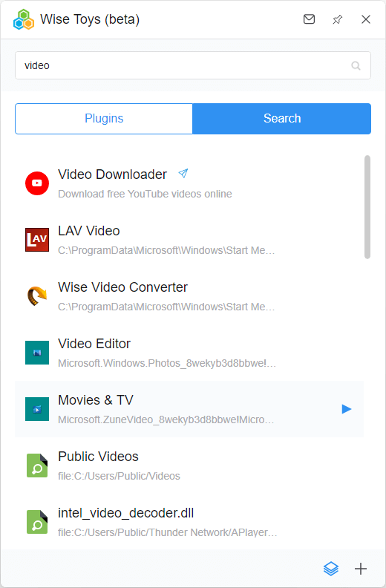Screen dimensions: 386x588
Task: Click the Movies & TV teal icon
Action: (37, 409)
